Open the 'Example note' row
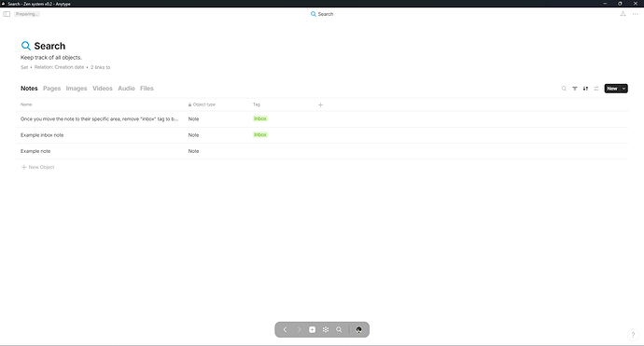The width and height of the screenshot is (644, 346). tap(35, 151)
